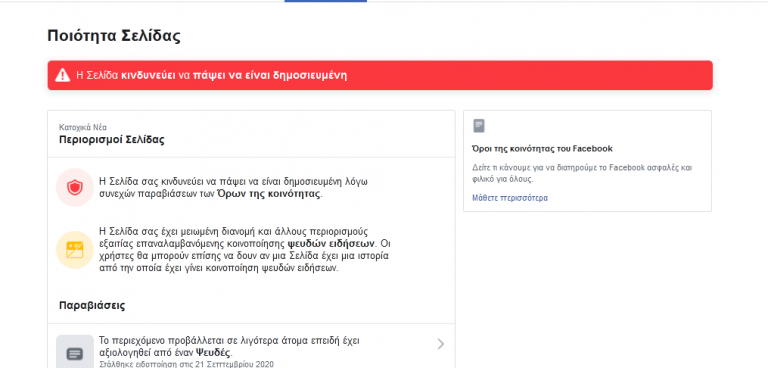Screen dimensions: 768x368
Task: Click the red shield icon
Action: (x=74, y=187)
